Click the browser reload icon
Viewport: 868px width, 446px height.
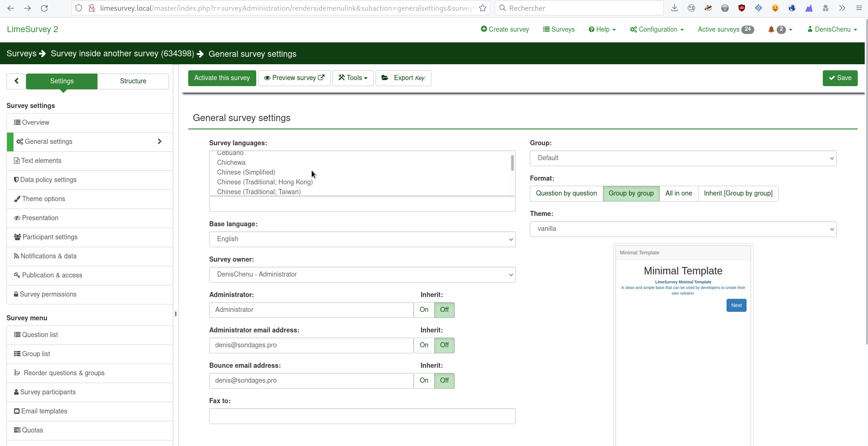click(x=44, y=8)
